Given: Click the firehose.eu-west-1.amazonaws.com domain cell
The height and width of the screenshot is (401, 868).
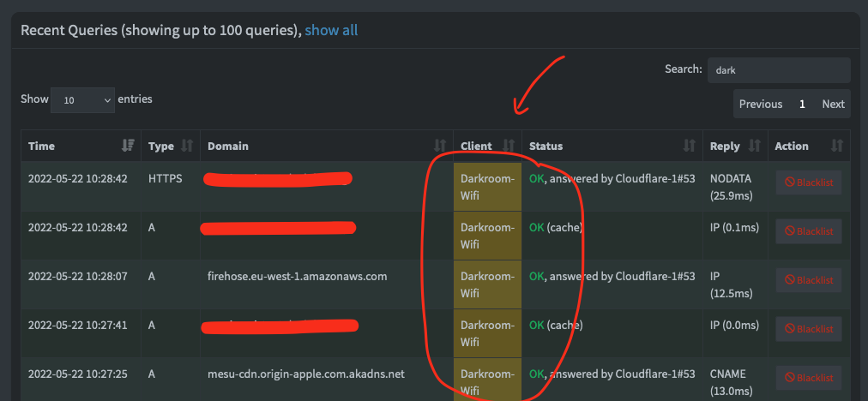Looking at the screenshot, I should (x=298, y=277).
